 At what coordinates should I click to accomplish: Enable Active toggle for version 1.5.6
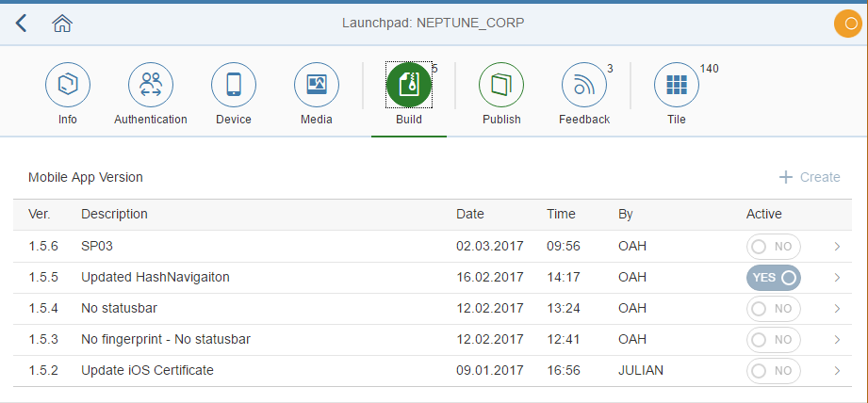[x=773, y=247]
